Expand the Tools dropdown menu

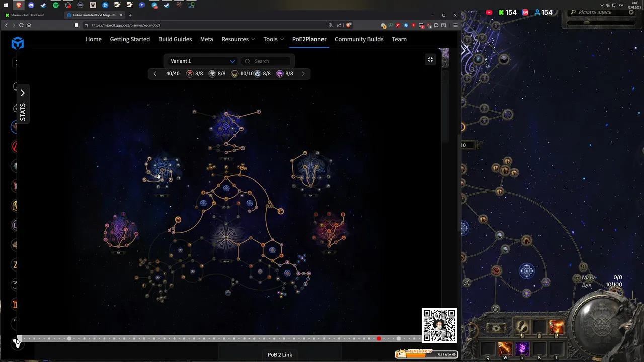pos(273,39)
